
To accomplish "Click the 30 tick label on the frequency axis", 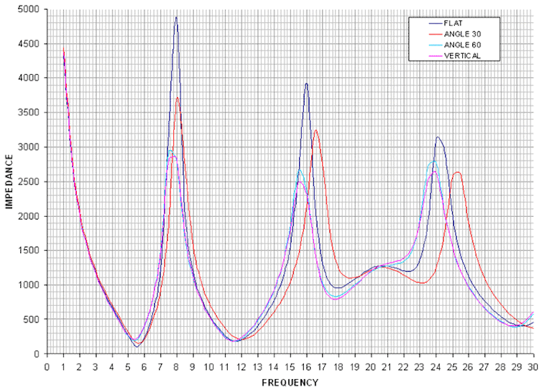I will [x=532, y=366].
